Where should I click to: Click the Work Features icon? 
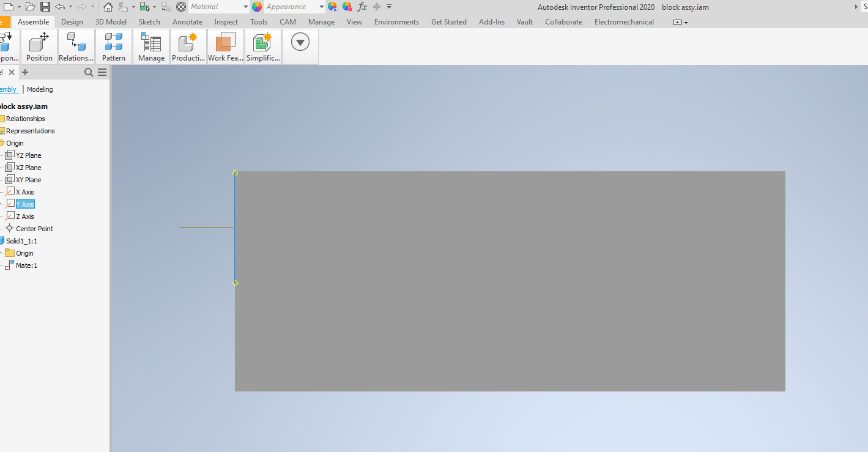225,46
